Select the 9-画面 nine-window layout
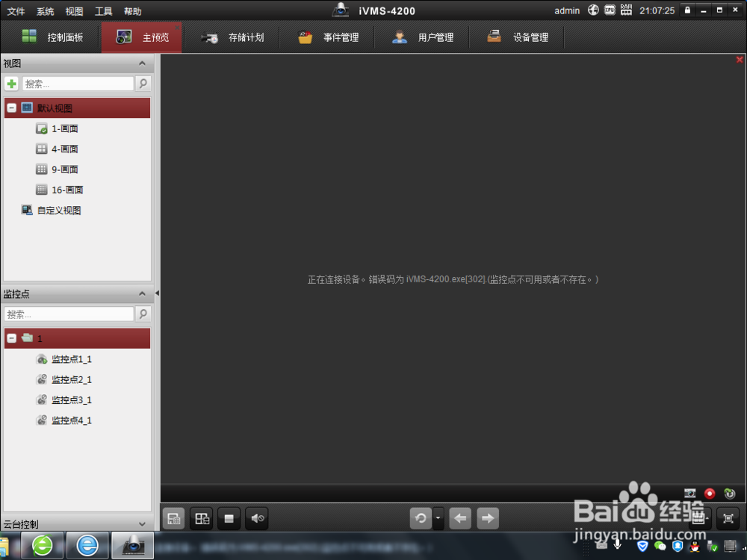The width and height of the screenshot is (747, 560). tap(58, 169)
